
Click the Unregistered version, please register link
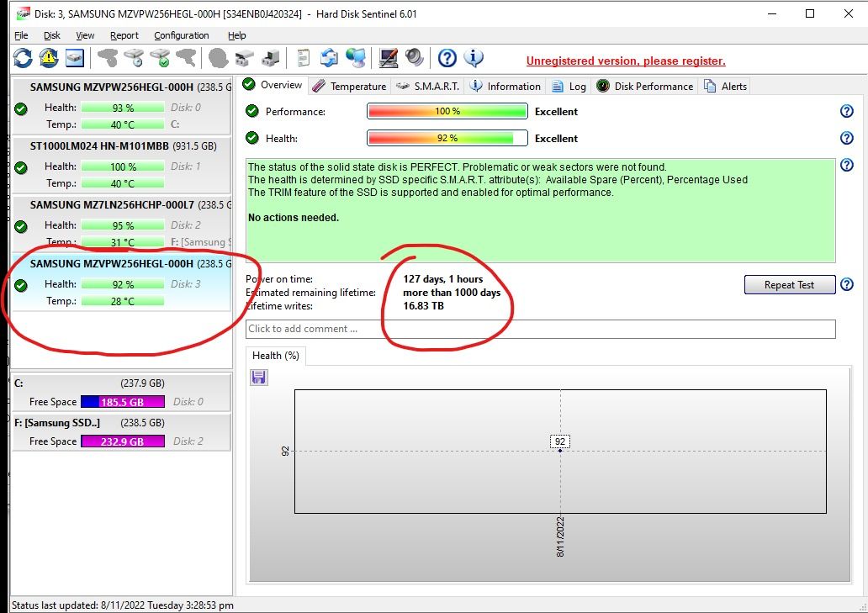click(626, 61)
